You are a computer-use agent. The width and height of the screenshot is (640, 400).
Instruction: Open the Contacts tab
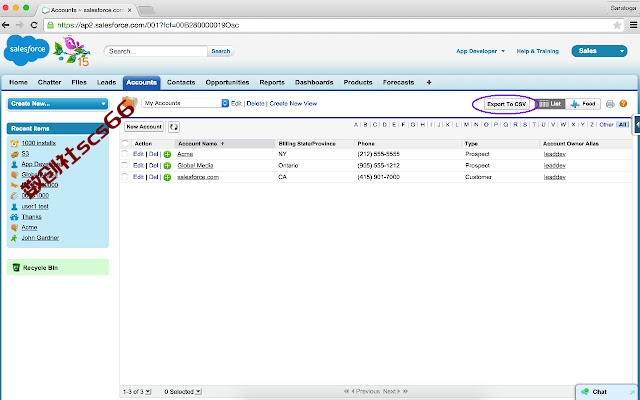point(181,82)
